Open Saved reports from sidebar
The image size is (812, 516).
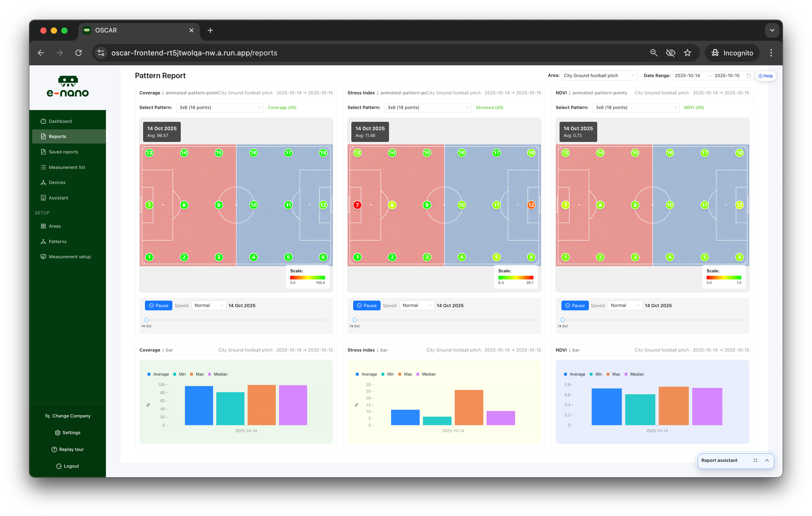pyautogui.click(x=63, y=152)
